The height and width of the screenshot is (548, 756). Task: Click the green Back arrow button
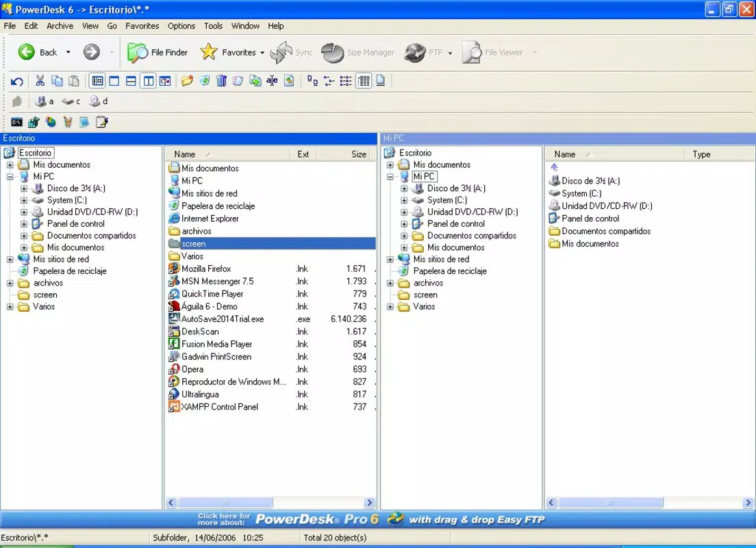click(27, 52)
